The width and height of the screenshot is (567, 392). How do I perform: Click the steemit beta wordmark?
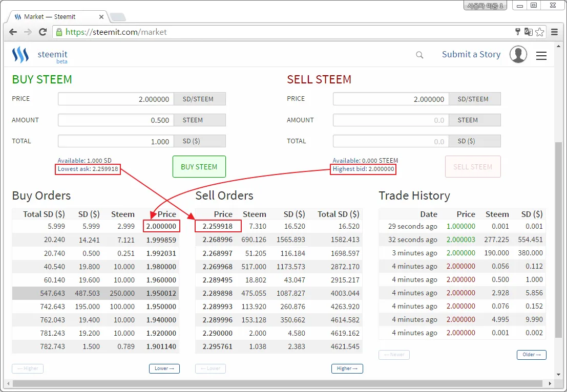point(52,56)
